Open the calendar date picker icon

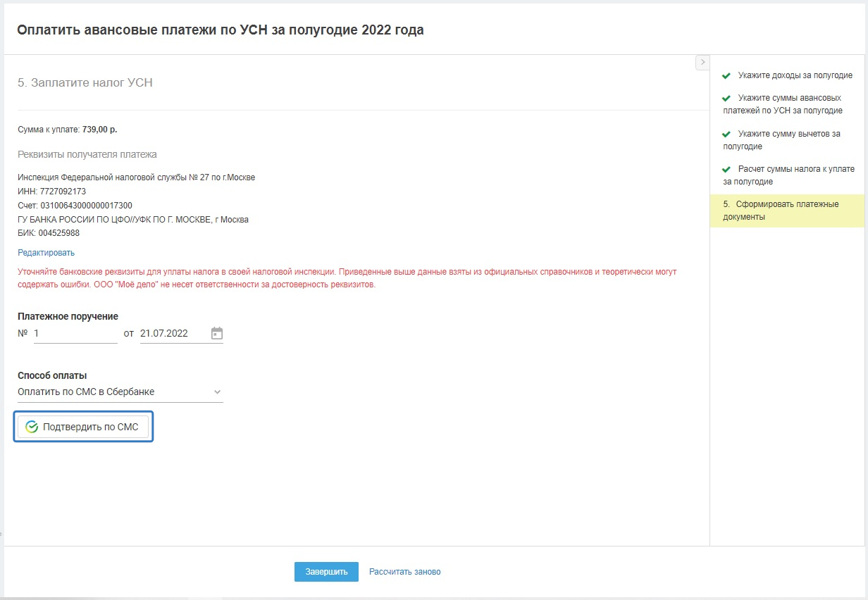[x=217, y=334]
